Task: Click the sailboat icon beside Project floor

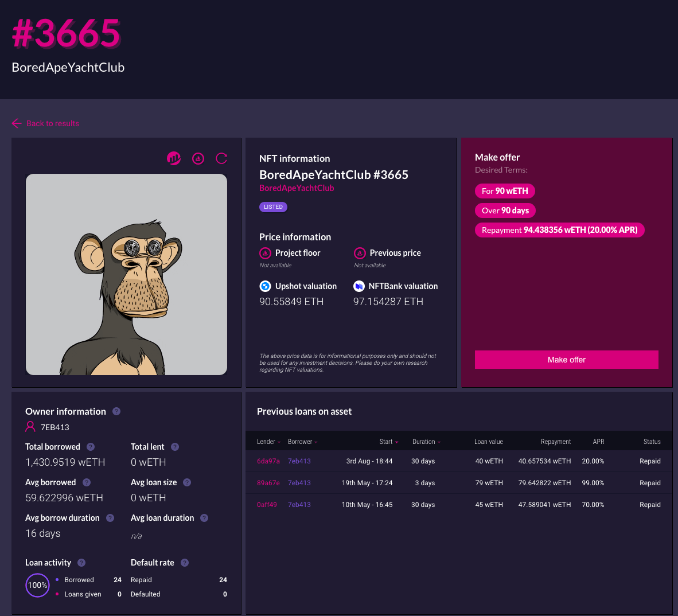Action: pyautogui.click(x=265, y=253)
